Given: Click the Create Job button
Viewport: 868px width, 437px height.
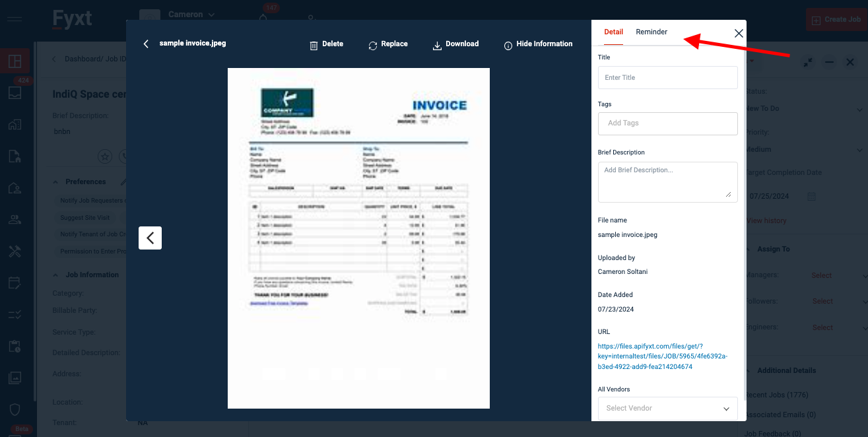Looking at the screenshot, I should pyautogui.click(x=836, y=20).
